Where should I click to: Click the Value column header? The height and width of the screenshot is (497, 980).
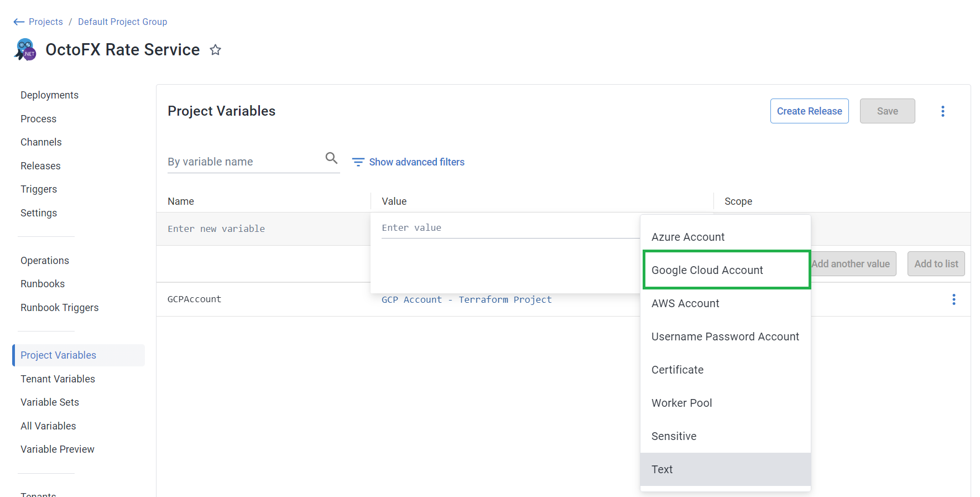pyautogui.click(x=394, y=201)
